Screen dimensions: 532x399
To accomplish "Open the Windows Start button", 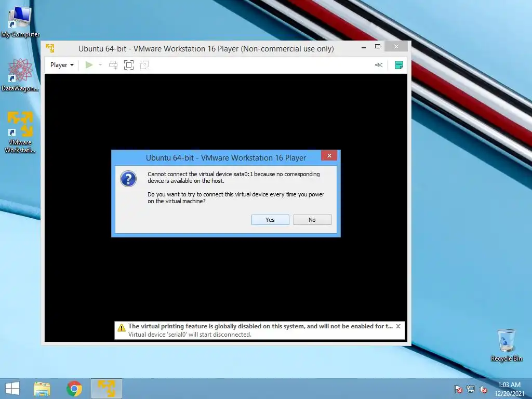I will pos(12,389).
